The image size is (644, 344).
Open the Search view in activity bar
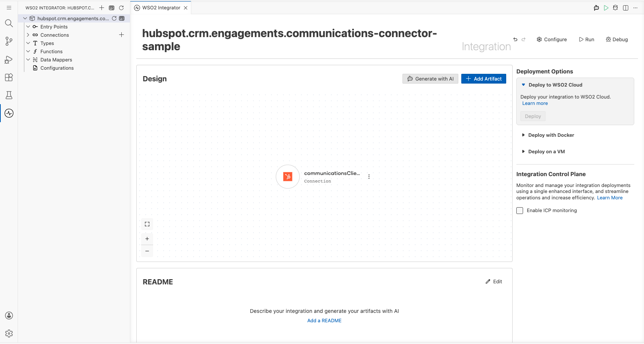tap(9, 23)
